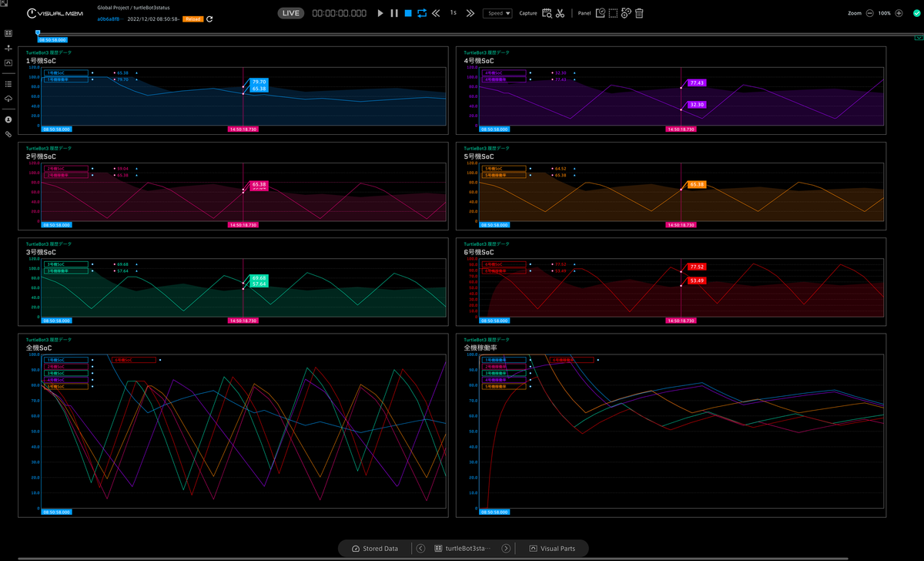The height and width of the screenshot is (561, 924).
Task: Toggle 6号機SoC legend in 全機SoC panel
Action: [135, 360]
